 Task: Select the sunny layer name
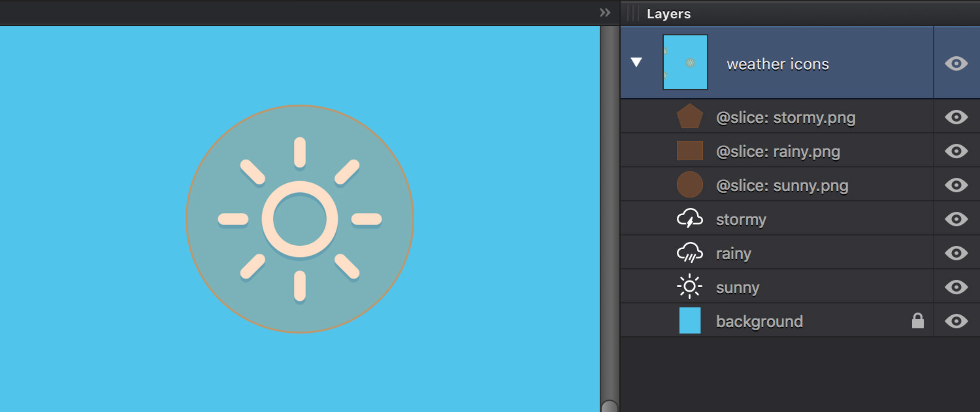tap(738, 288)
